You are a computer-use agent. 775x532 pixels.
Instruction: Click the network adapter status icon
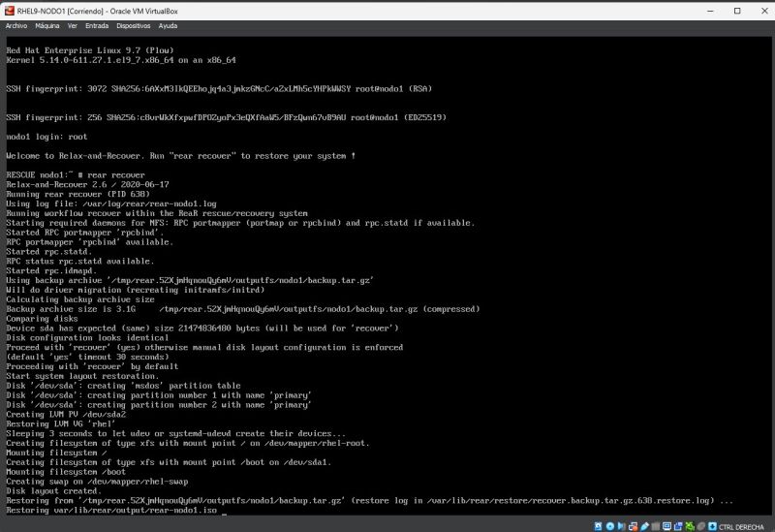634,526
